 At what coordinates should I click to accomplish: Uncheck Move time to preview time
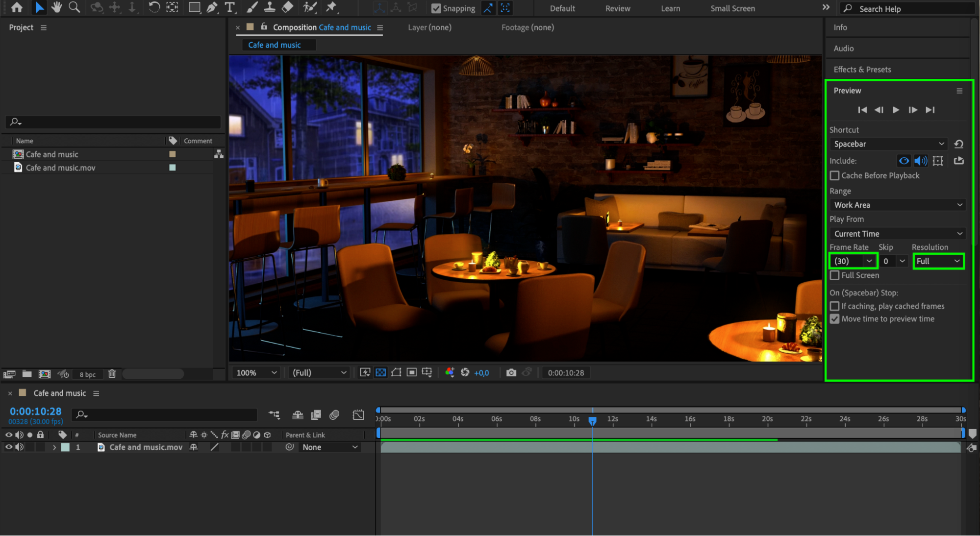[x=834, y=319]
